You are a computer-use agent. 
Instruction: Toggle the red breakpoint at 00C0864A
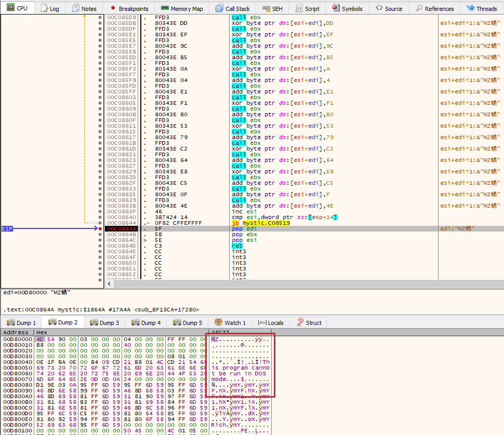tap(100, 228)
